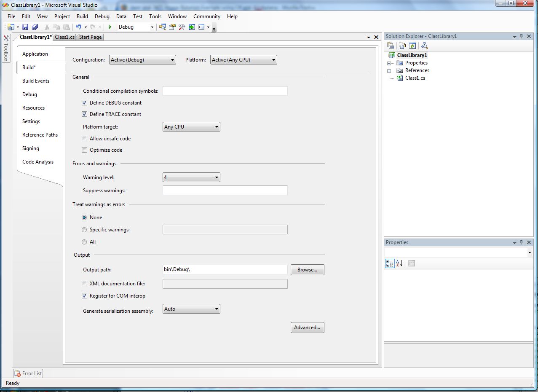
Task: Toggle Register for COM interop checkbox
Action: pyautogui.click(x=84, y=296)
